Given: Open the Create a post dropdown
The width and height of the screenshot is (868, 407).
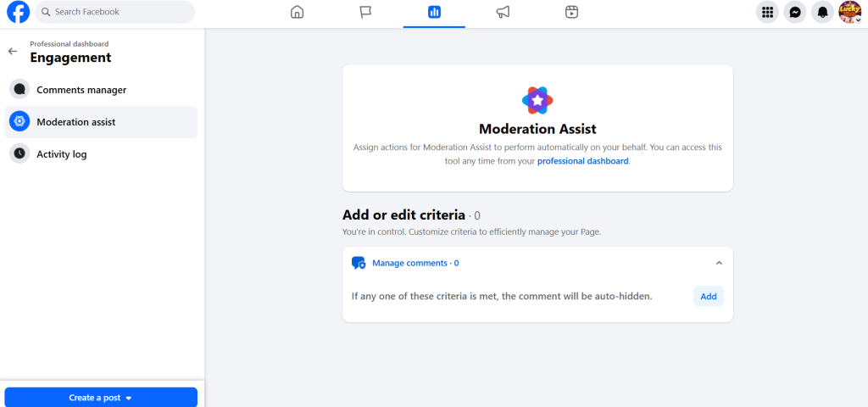Looking at the screenshot, I should [101, 397].
